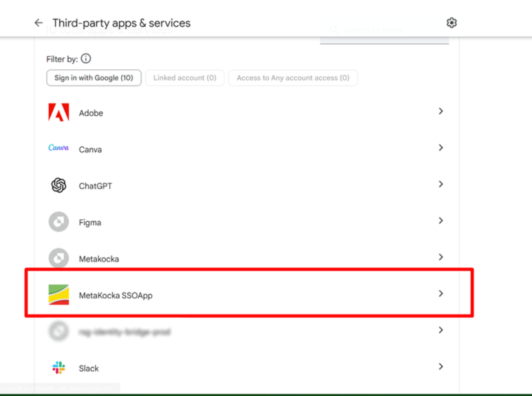Expand the ChatGPT row chevron
Image resolution: width=532 pixels, height=396 pixels.
pyautogui.click(x=441, y=184)
